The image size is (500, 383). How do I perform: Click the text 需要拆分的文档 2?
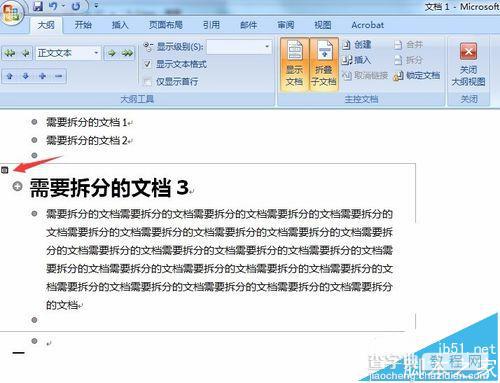coord(87,140)
